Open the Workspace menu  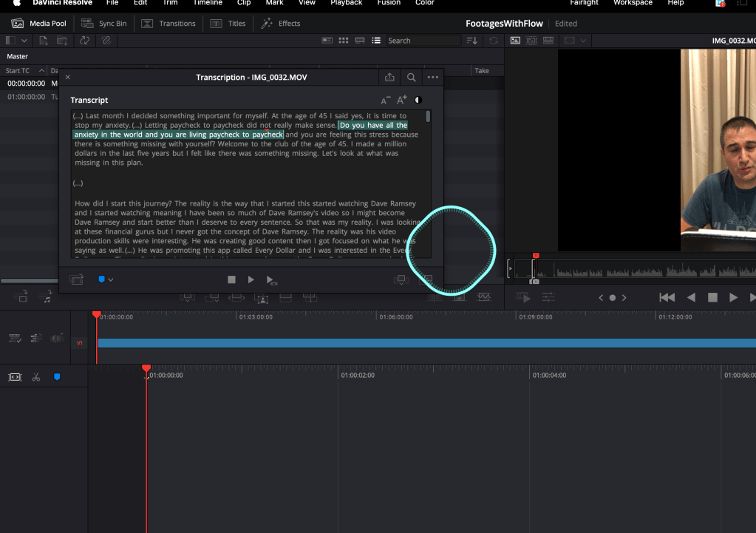tap(633, 3)
